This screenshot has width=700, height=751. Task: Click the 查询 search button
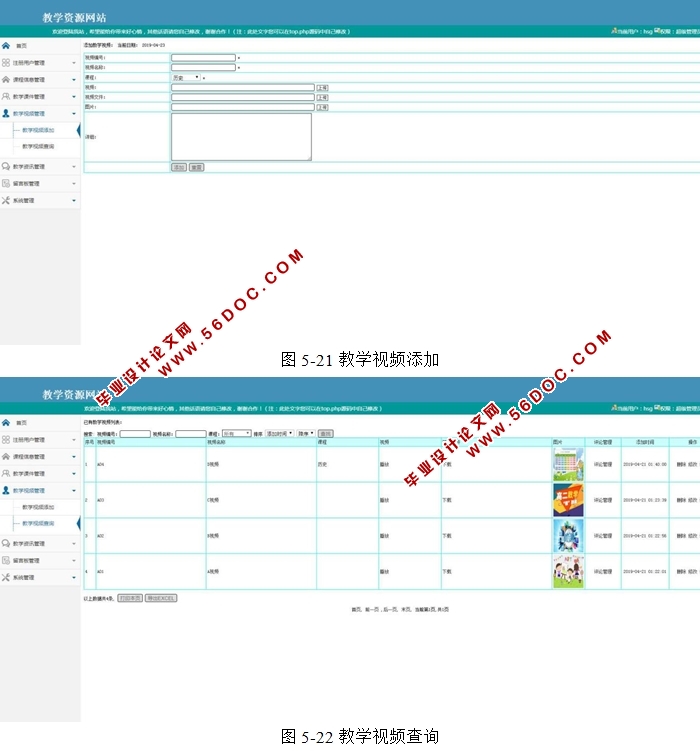[326, 433]
